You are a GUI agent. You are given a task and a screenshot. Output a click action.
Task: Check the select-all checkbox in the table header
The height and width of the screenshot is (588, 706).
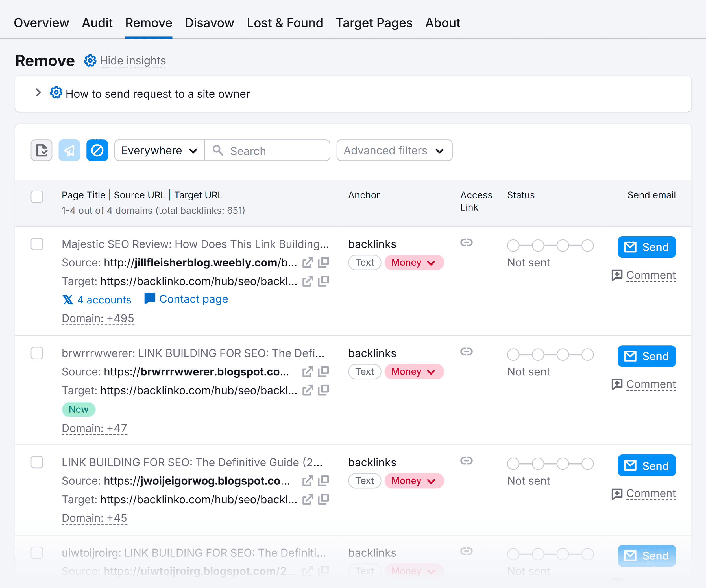(37, 197)
